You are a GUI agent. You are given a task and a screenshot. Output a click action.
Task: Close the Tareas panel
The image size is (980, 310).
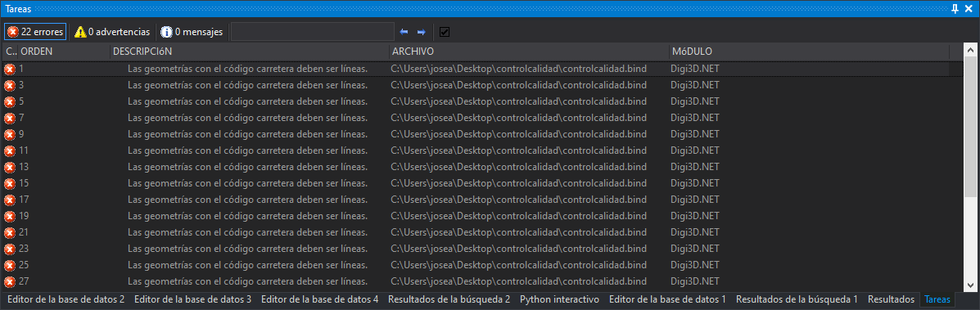coord(969,8)
